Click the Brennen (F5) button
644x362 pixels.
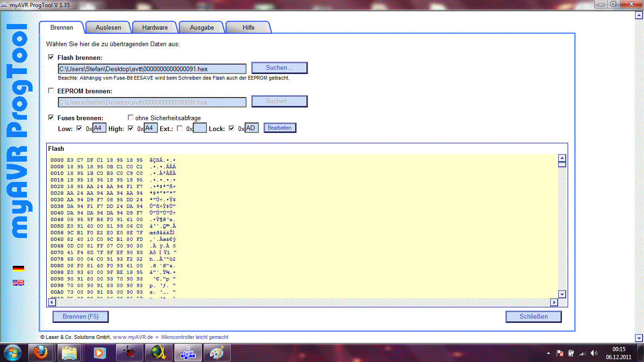tap(81, 317)
